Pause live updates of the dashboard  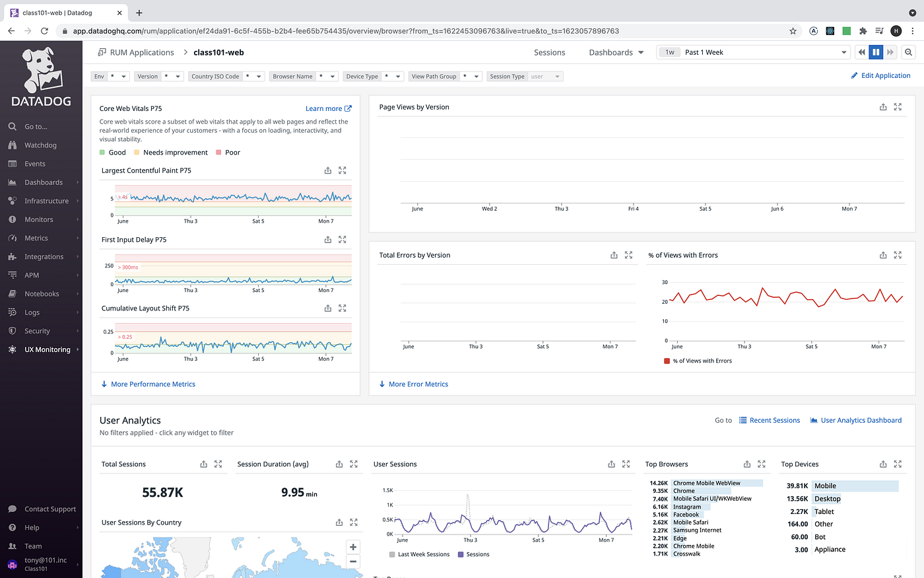(876, 52)
